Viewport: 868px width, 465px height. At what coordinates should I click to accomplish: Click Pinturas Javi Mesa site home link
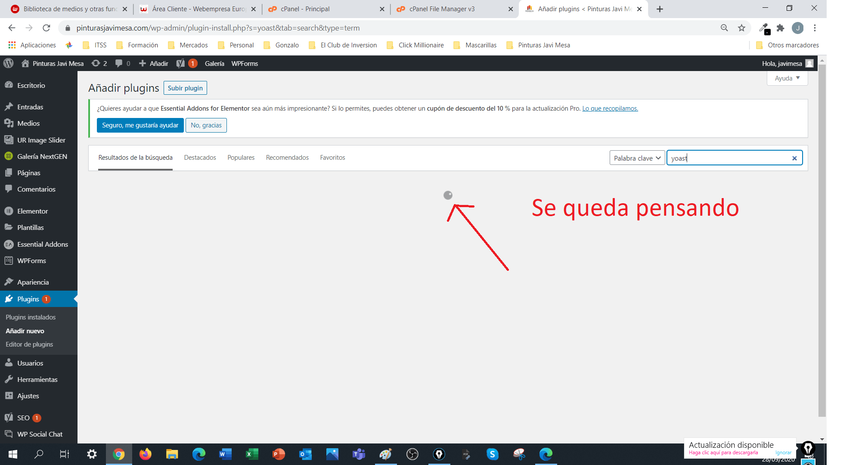coord(53,63)
